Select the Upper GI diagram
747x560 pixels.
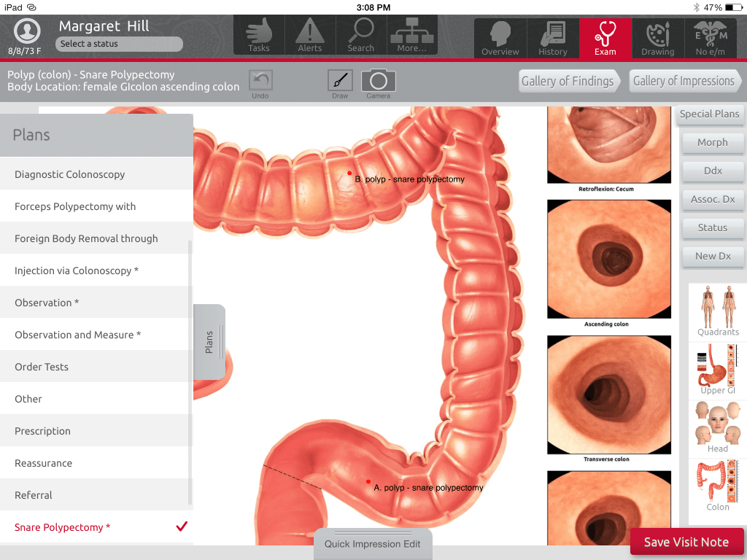click(718, 370)
